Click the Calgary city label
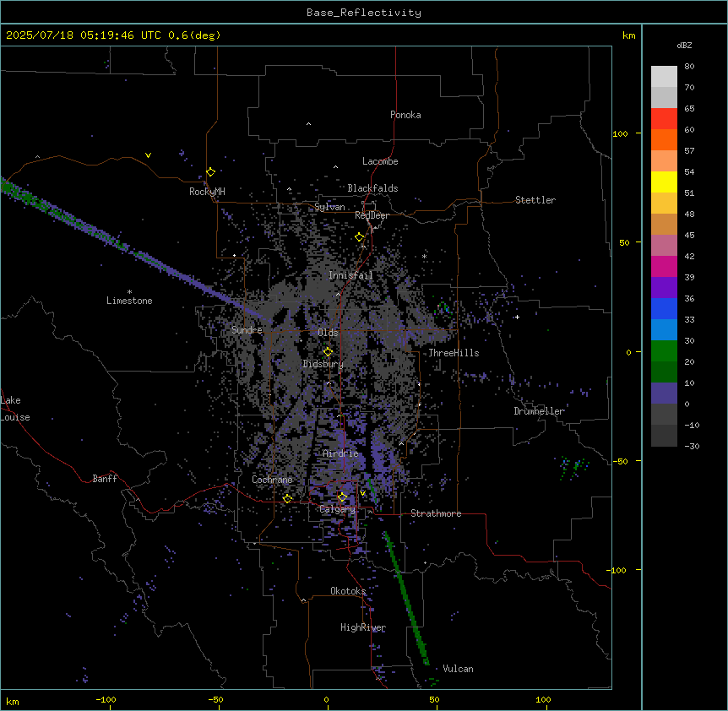The image size is (728, 711). (338, 509)
